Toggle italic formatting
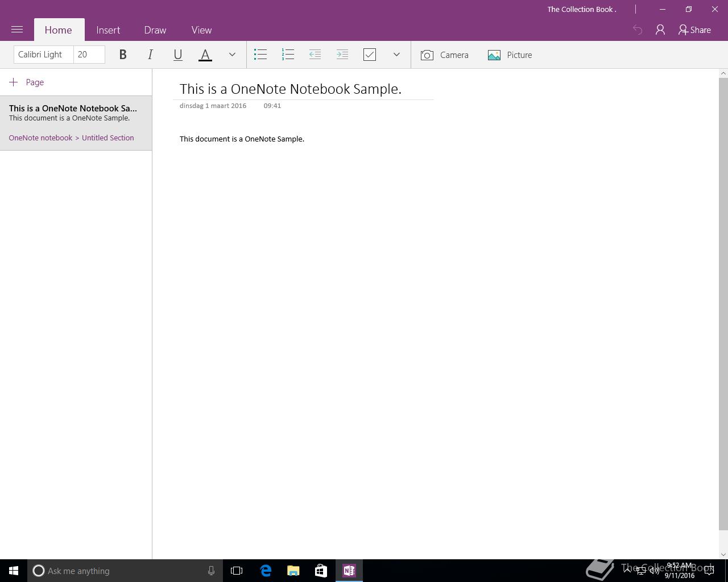This screenshot has width=728, height=582. (x=150, y=55)
